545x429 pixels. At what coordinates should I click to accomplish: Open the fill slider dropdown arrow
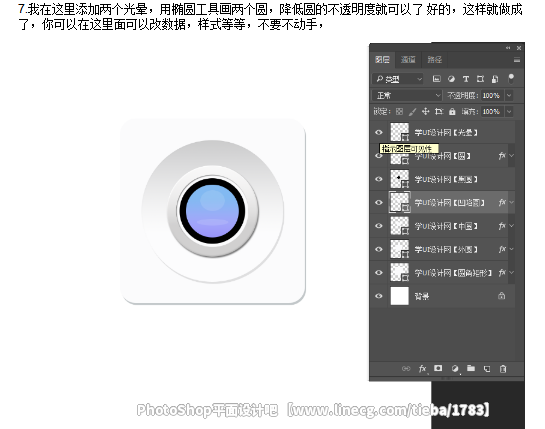tap(509, 112)
